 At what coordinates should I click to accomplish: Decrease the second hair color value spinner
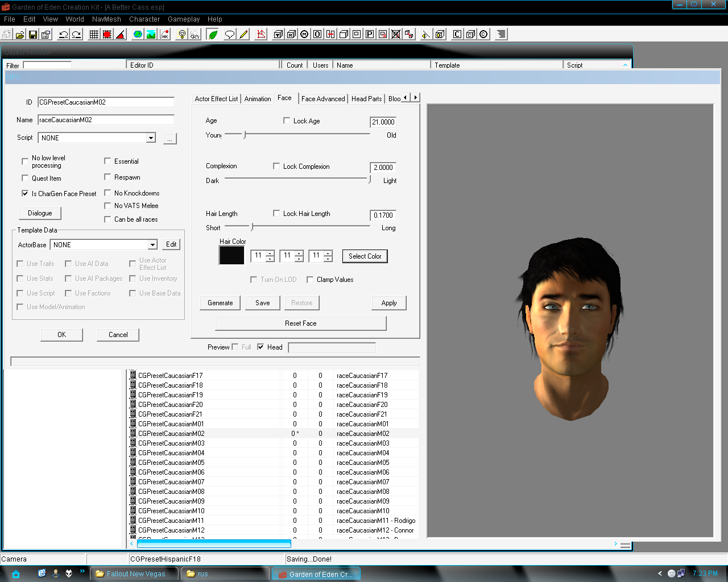tap(299, 259)
